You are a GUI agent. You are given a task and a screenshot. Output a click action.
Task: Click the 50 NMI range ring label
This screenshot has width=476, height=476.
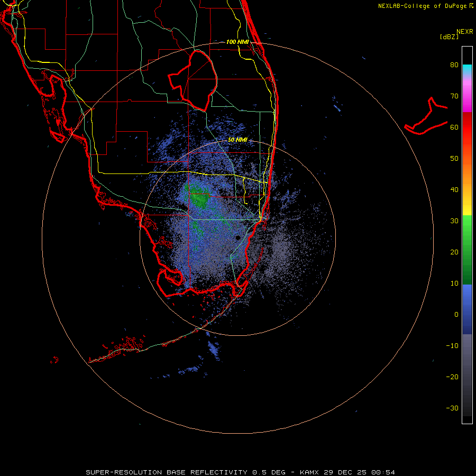coord(237,140)
